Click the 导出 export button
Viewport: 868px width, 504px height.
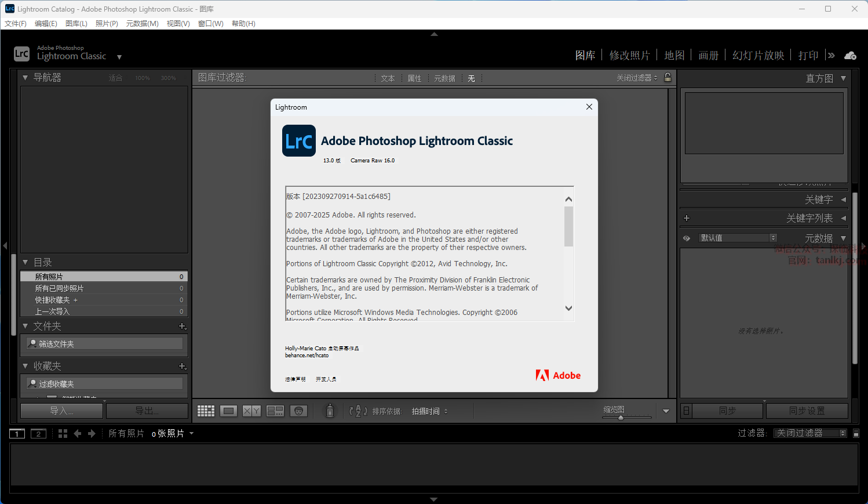(147, 411)
